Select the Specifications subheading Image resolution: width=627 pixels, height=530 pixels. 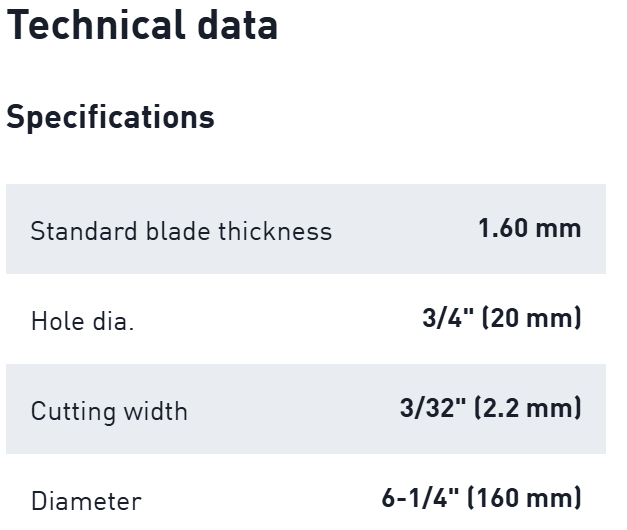click(x=110, y=117)
